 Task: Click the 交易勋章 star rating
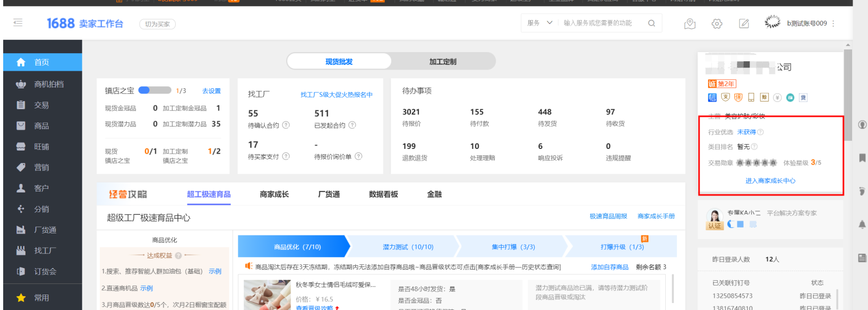pyautogui.click(x=756, y=163)
